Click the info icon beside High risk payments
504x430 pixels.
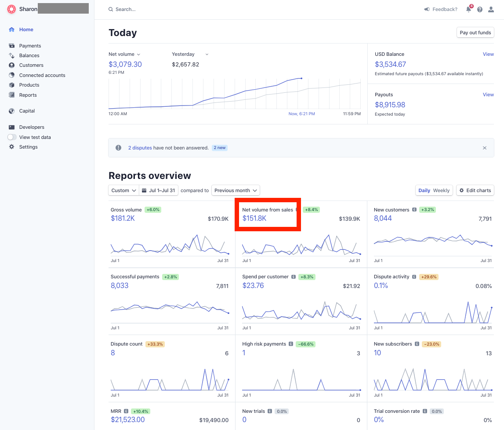click(x=290, y=344)
